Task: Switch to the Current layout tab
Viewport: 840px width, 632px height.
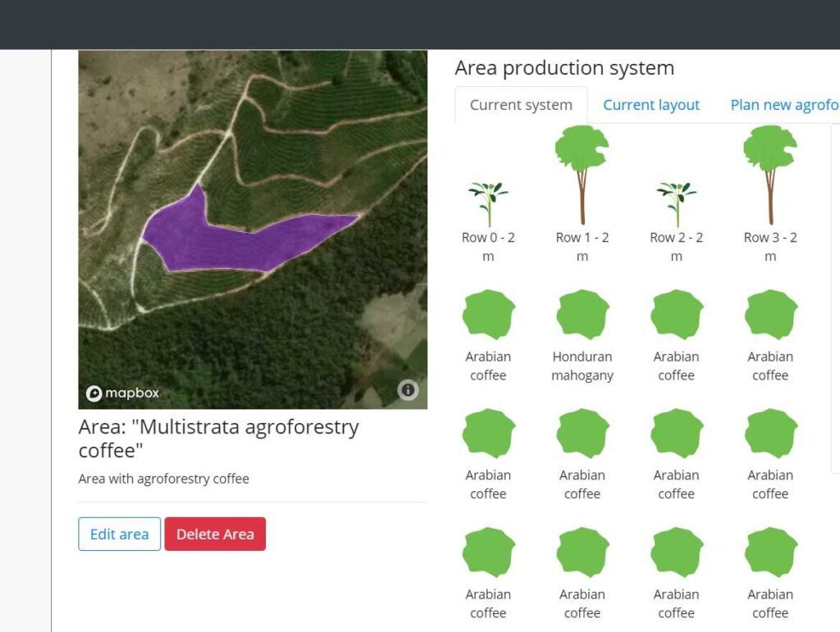Action: coord(651,105)
